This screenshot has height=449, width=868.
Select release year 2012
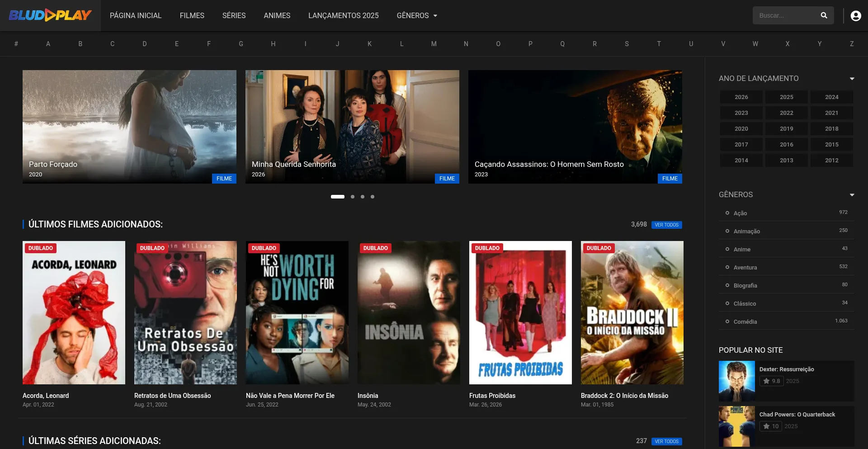(x=832, y=161)
